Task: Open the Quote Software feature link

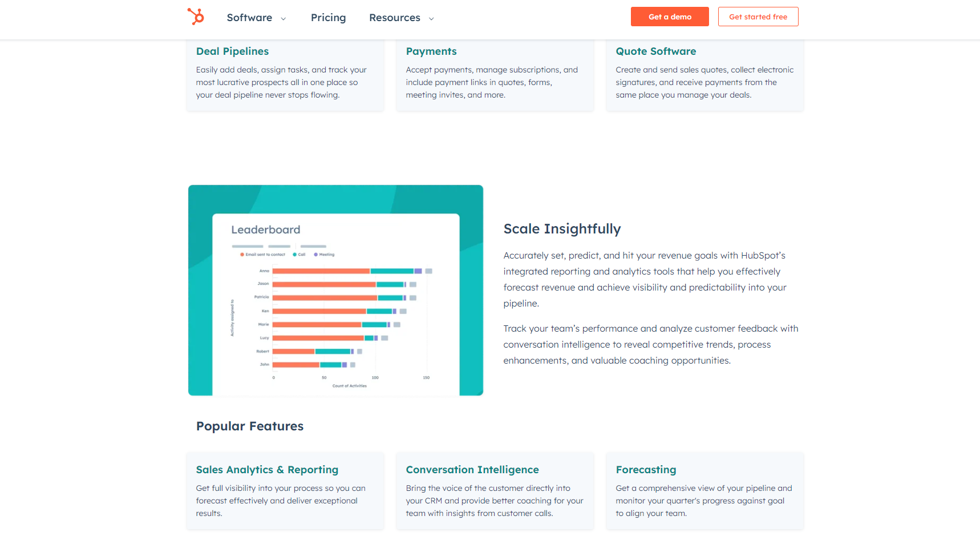Action: 655,51
